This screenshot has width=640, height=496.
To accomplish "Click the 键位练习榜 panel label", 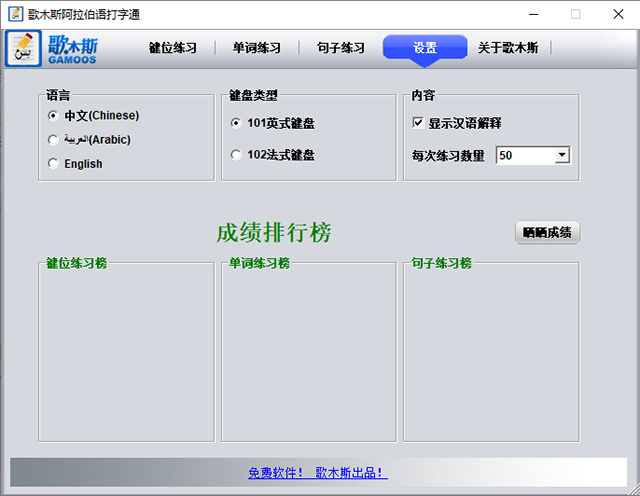I will [x=76, y=263].
